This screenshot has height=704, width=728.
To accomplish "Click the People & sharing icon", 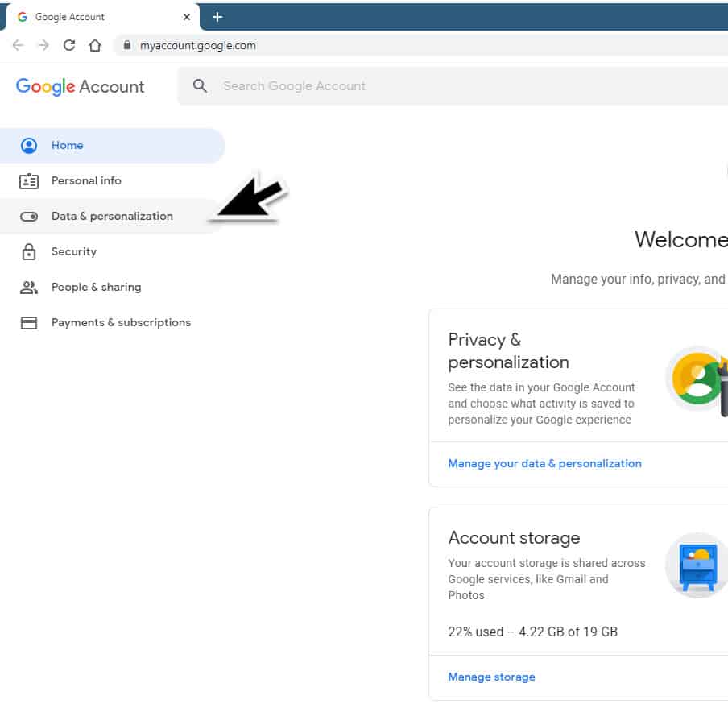I will pos(29,287).
